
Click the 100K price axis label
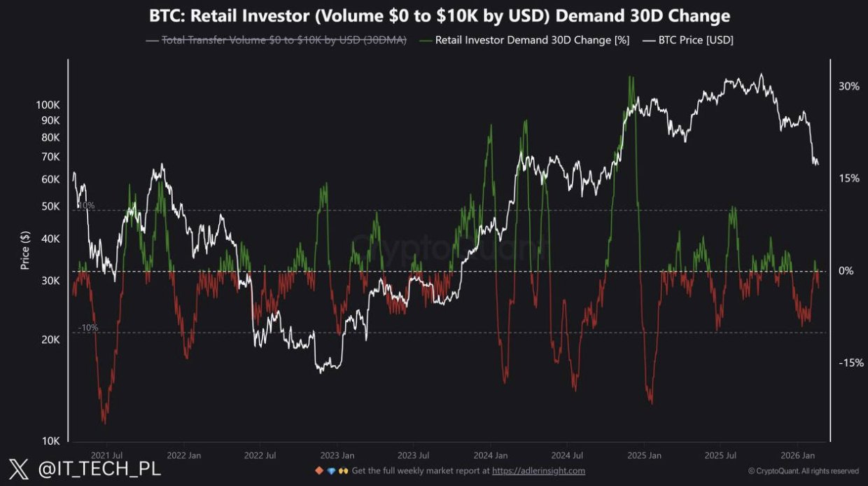click(x=48, y=105)
